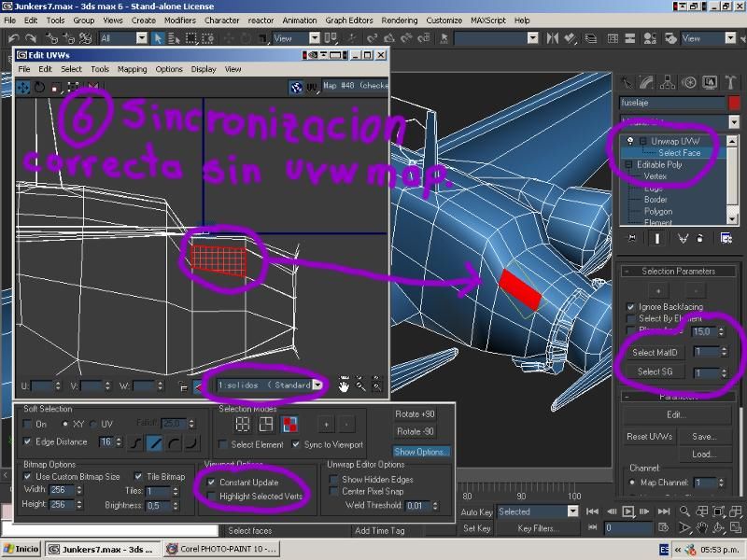Choose Vertex sub-object selection mode icon
This screenshot has height=560, width=747.
click(243, 424)
